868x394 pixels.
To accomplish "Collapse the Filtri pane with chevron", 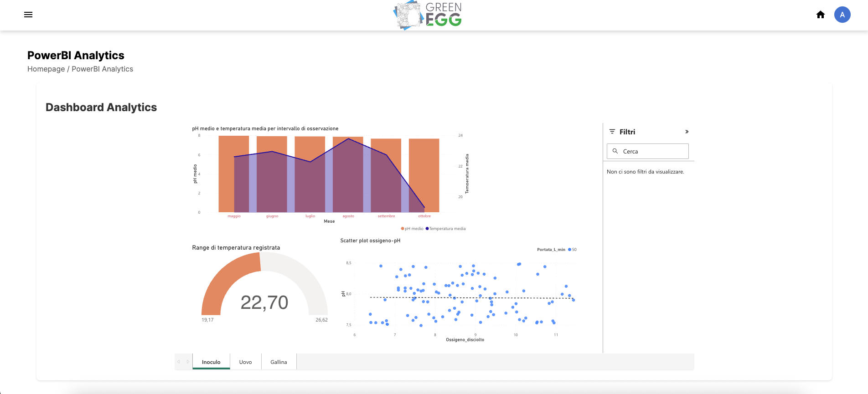I will click(x=687, y=132).
